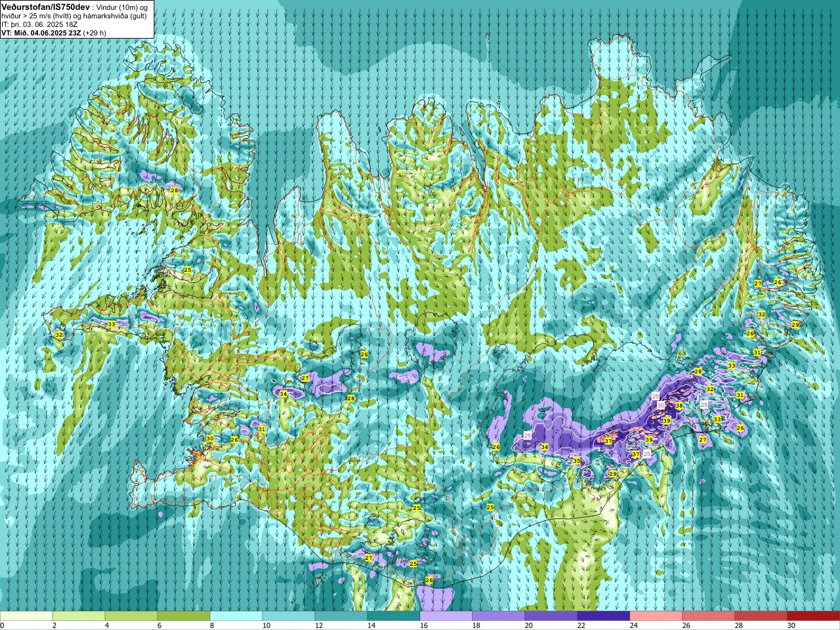840x630 pixels.
Task: Click the legend scale value 0
Action: (x=3, y=625)
